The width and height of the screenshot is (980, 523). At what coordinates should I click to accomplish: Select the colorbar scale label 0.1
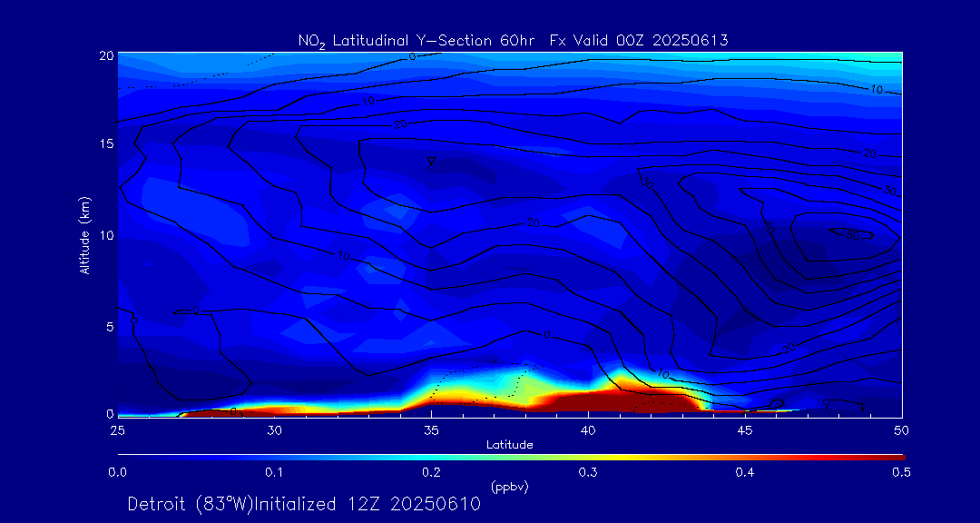tap(274, 473)
